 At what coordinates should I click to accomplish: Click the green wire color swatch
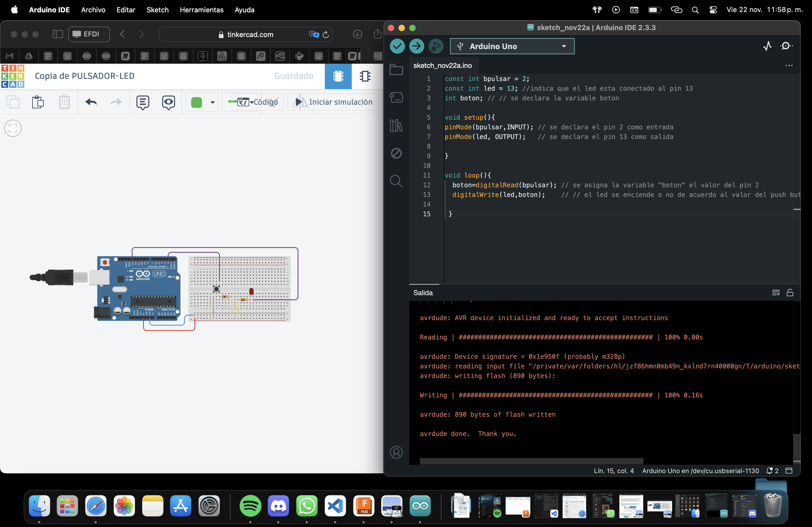[x=197, y=102]
